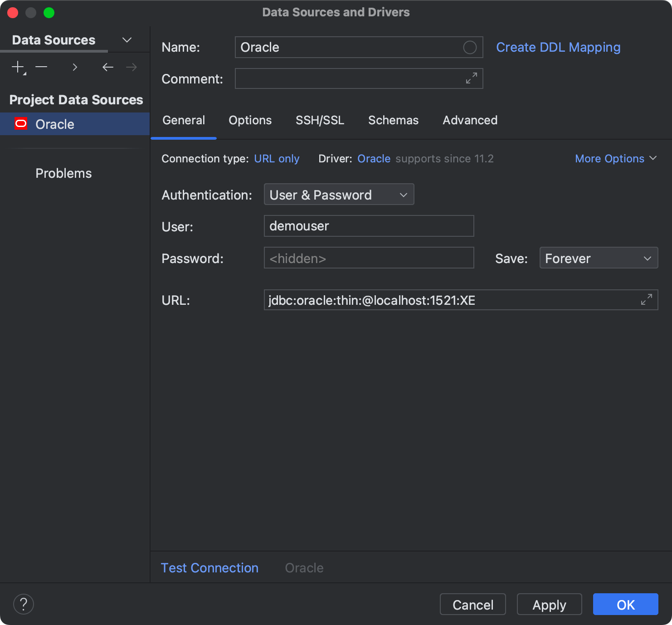The width and height of the screenshot is (672, 625).
Task: Collapse the Data Sources panel
Action: pos(127,39)
